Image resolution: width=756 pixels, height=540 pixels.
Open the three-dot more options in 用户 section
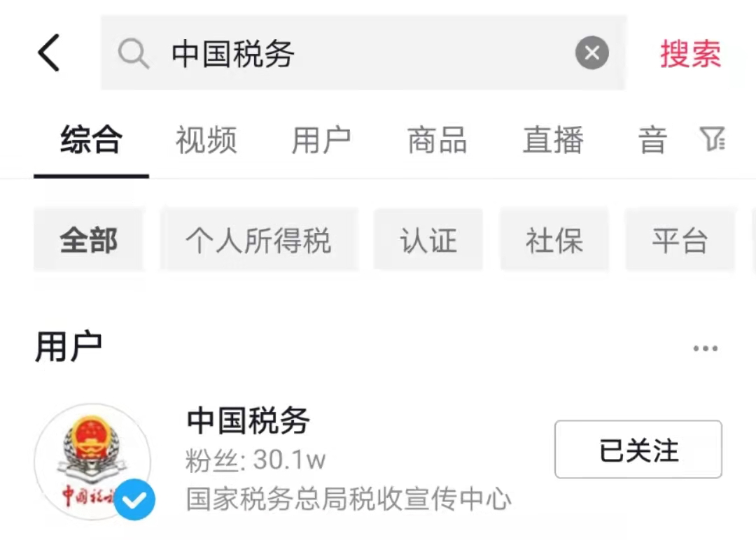706,348
